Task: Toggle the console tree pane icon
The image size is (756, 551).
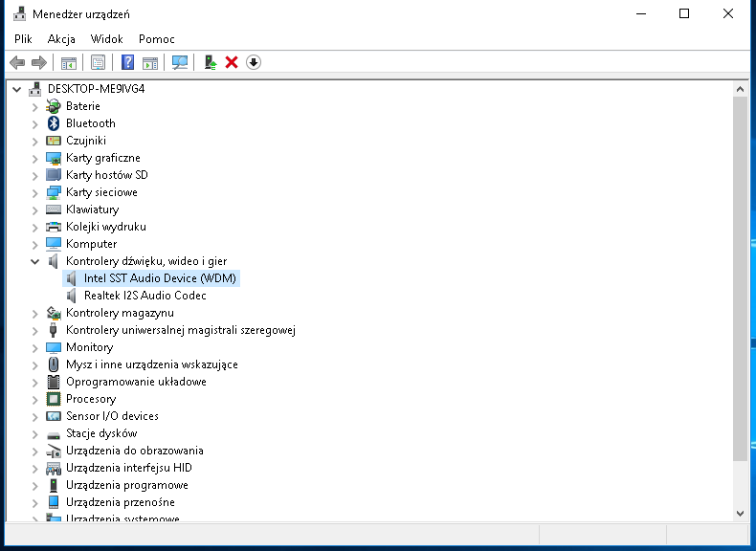Action: pyautogui.click(x=69, y=63)
